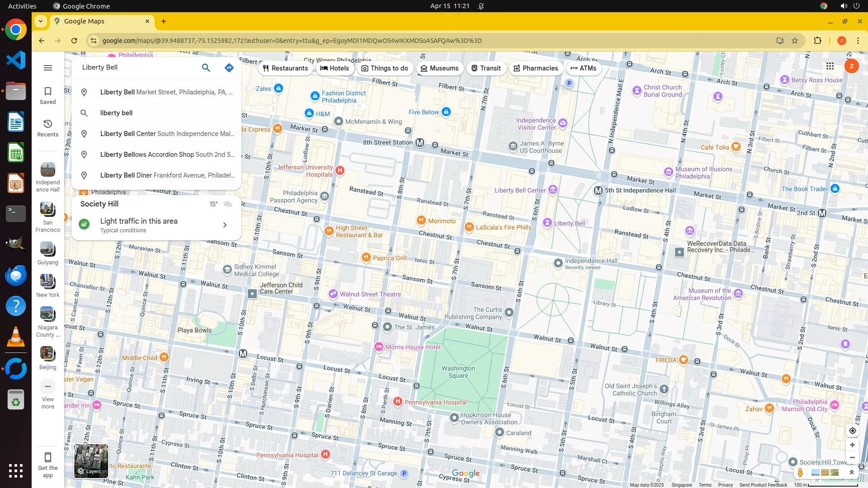Expand the imagery strip double chevron
This screenshot has width=868, height=488.
click(852, 473)
